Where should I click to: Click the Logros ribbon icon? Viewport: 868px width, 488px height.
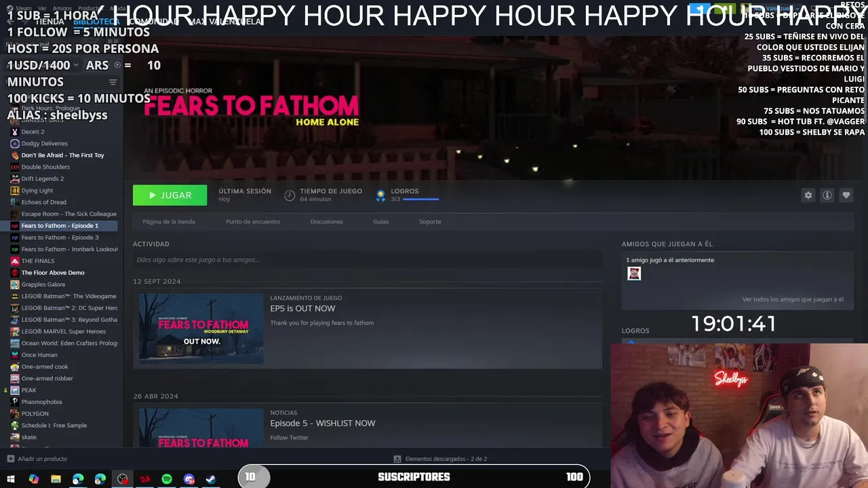coord(380,195)
